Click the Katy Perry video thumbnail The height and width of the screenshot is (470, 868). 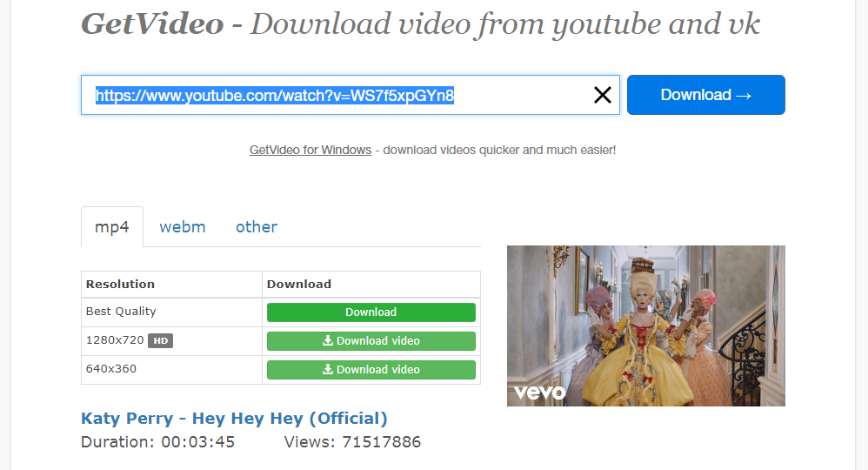point(645,326)
